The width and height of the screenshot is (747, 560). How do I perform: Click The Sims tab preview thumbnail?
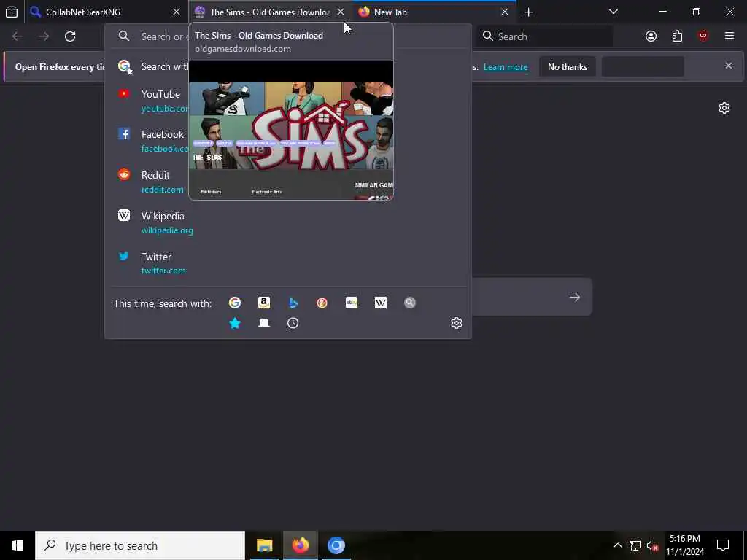click(x=291, y=131)
